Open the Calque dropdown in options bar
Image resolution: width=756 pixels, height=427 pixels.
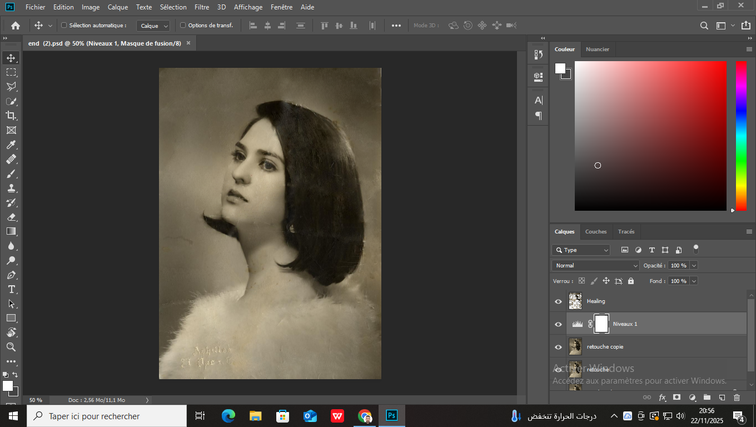point(154,25)
